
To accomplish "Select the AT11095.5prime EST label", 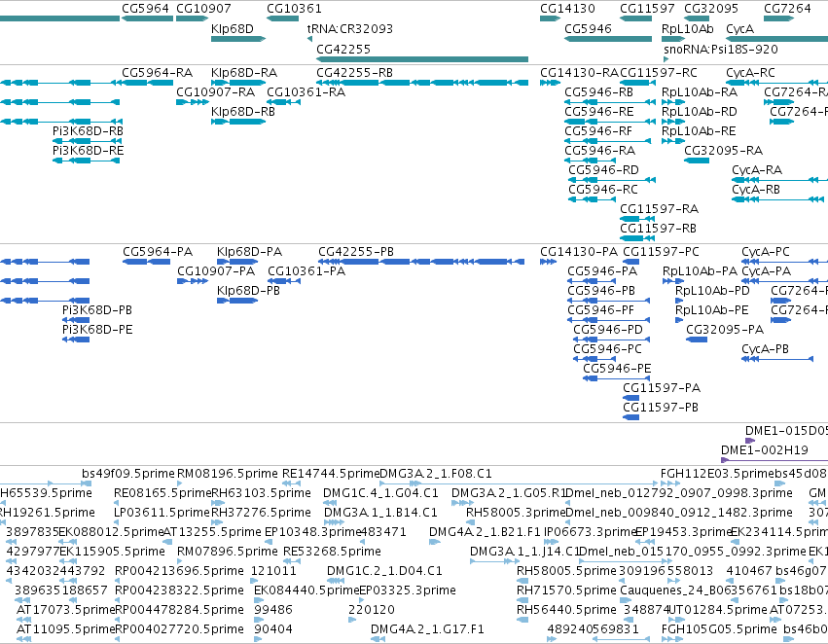I will 65,628.
